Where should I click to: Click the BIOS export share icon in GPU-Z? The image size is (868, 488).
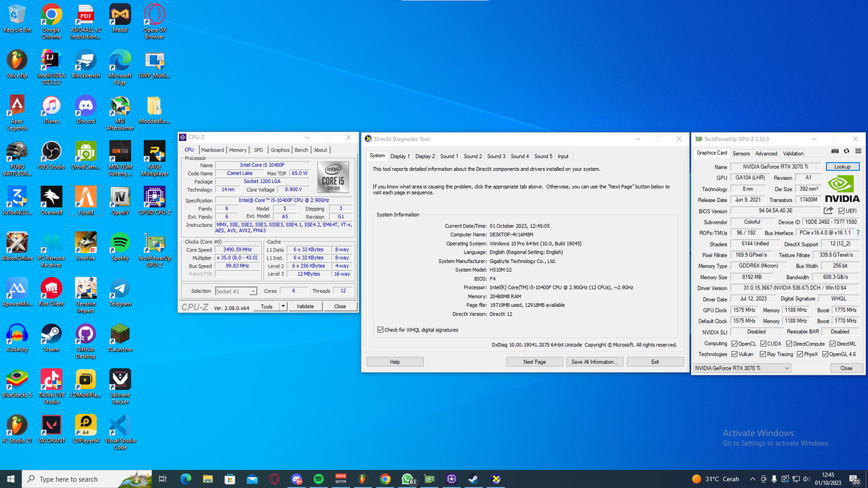click(829, 211)
